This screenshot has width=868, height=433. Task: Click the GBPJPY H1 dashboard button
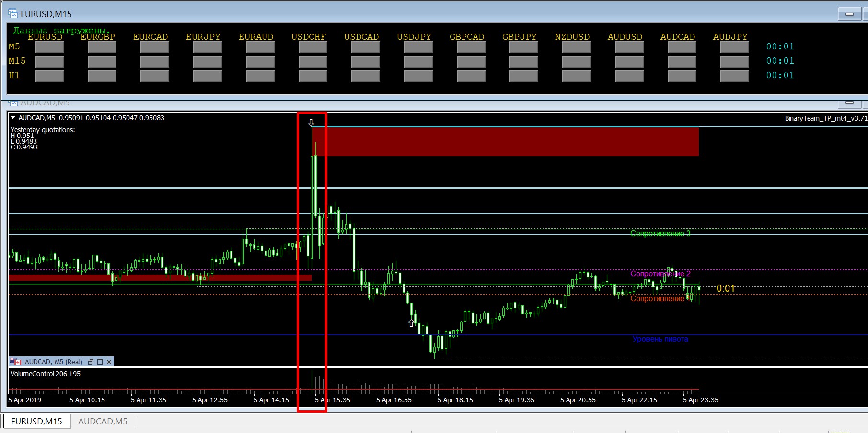pos(524,76)
